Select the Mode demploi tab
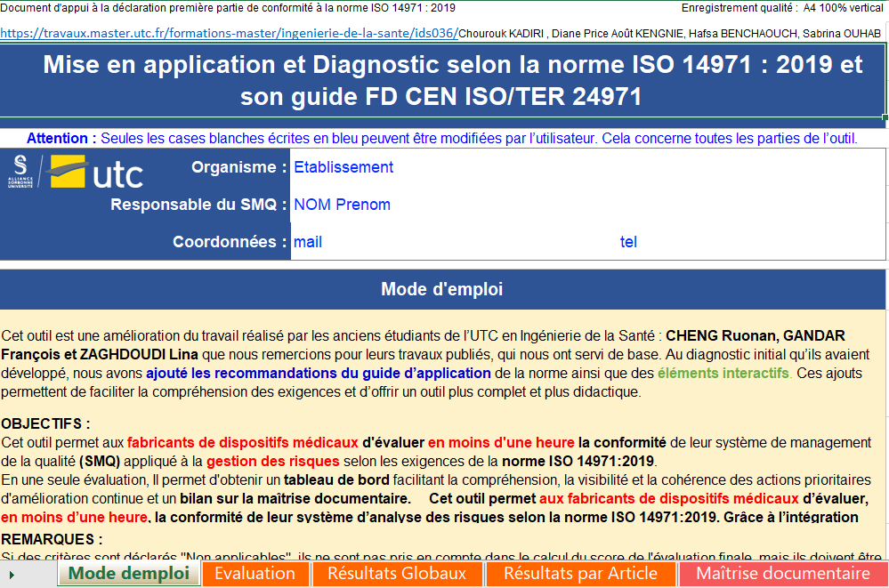This screenshot has width=889, height=588. coord(129,574)
